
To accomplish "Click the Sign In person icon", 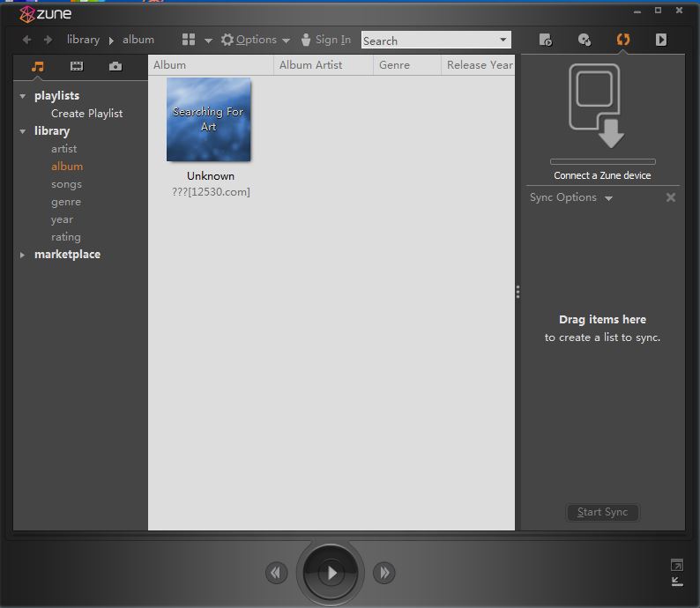I will (x=306, y=40).
